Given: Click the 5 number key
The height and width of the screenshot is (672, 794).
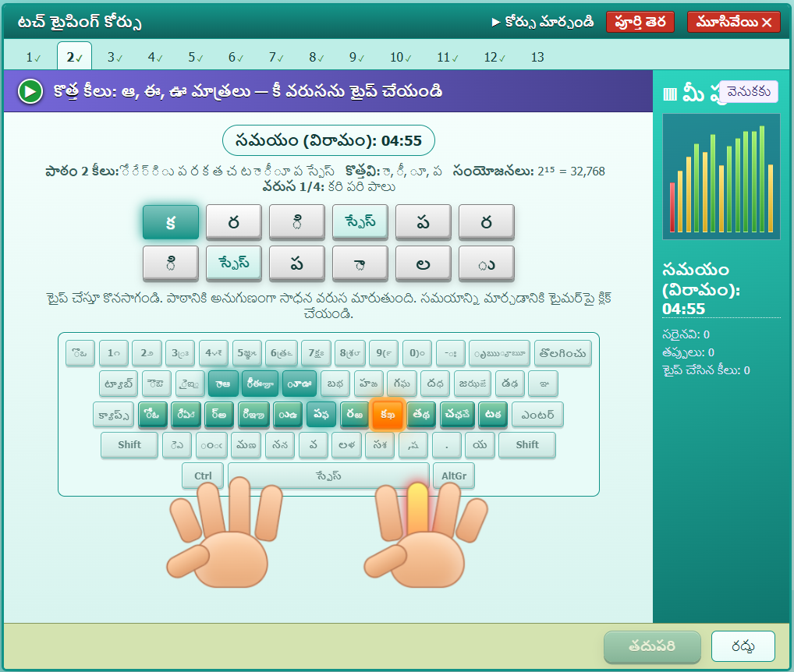Looking at the screenshot, I should 246,353.
